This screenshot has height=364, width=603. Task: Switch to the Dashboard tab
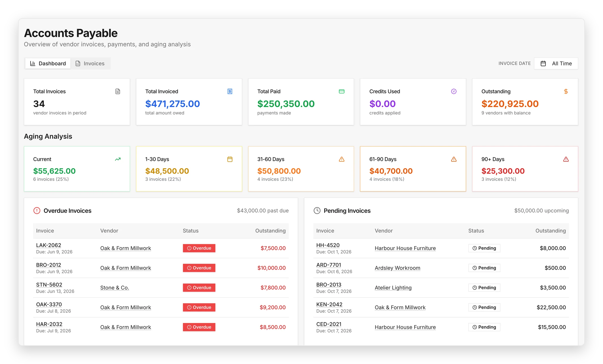pyautogui.click(x=48, y=63)
